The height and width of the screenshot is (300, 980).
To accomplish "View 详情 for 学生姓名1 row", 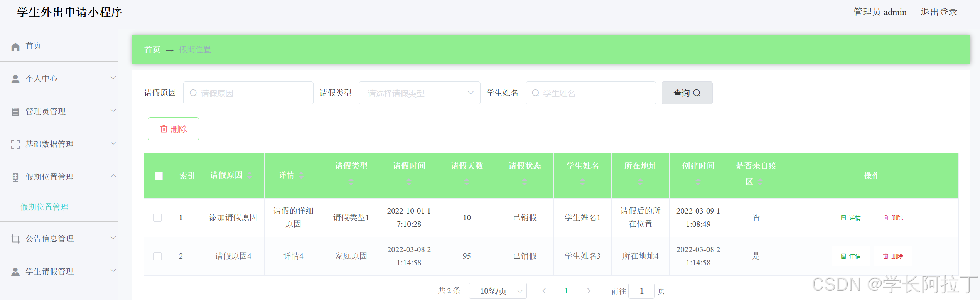I will tap(851, 218).
